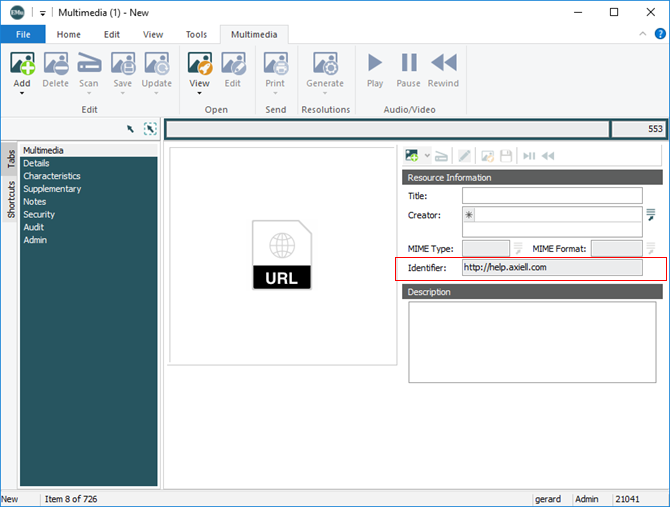
Task: Select Security in the tab list
Action: pos(40,214)
